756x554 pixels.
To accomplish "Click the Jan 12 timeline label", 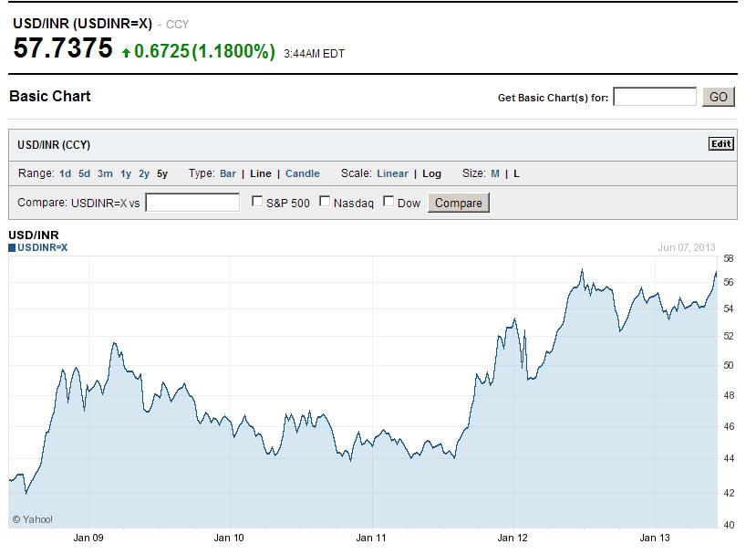I will point(513,538).
